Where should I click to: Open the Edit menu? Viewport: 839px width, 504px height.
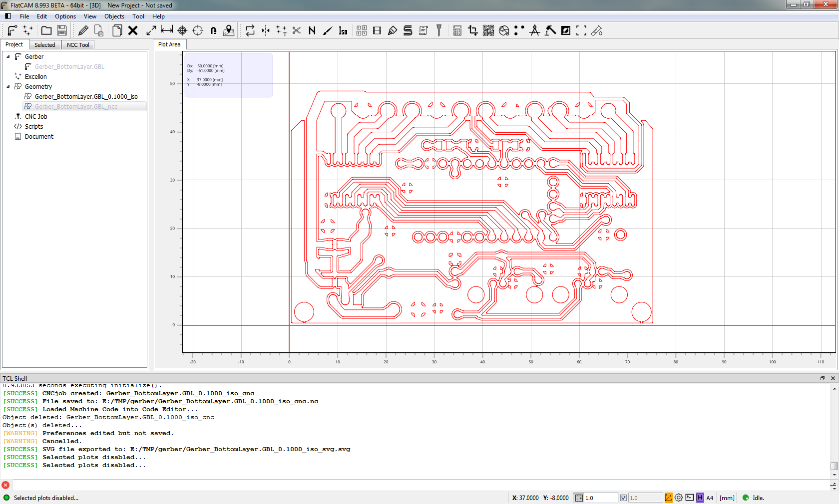(x=42, y=16)
